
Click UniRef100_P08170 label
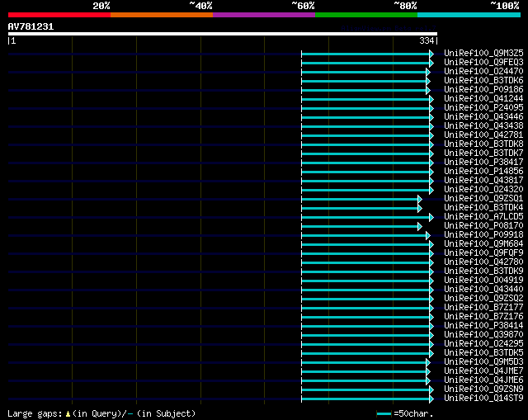(x=483, y=226)
